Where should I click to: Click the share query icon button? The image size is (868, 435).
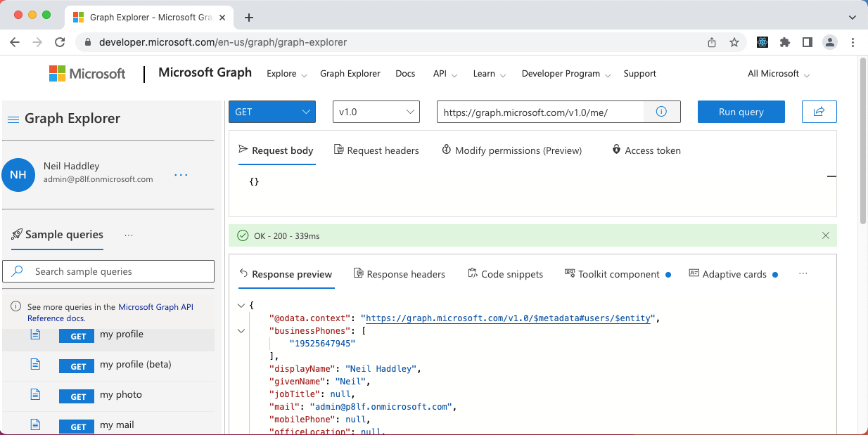coord(819,112)
